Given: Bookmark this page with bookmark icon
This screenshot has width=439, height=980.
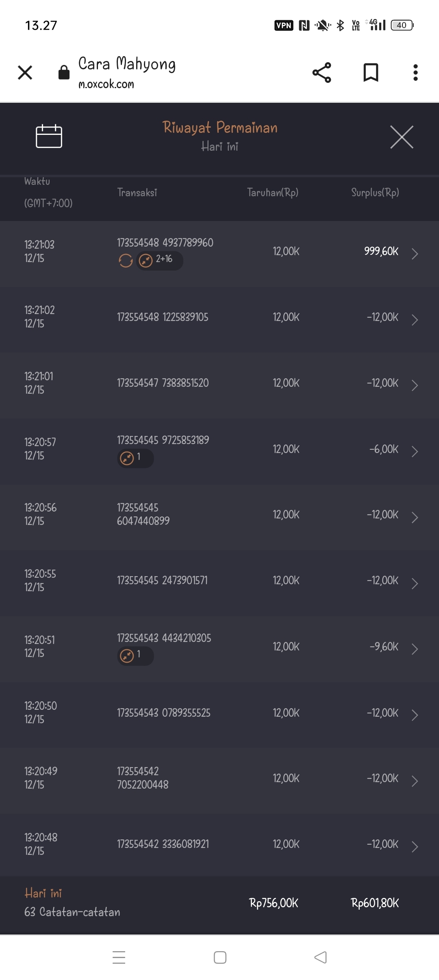Looking at the screenshot, I should pyautogui.click(x=370, y=73).
